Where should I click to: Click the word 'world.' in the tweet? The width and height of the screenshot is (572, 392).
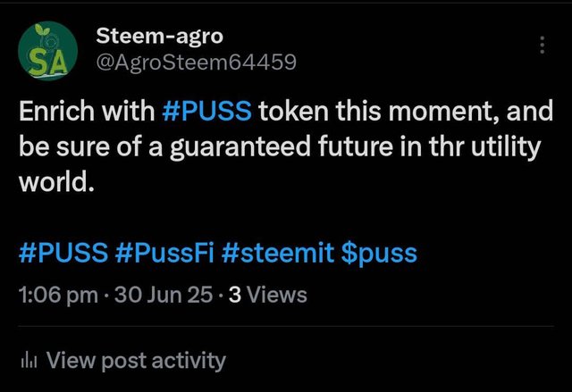[x=56, y=182]
